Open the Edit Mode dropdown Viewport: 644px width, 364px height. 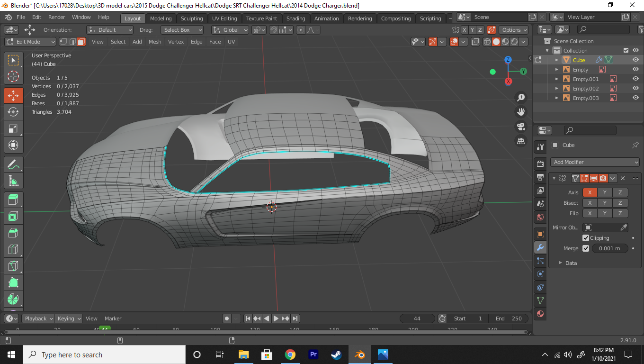pos(30,42)
